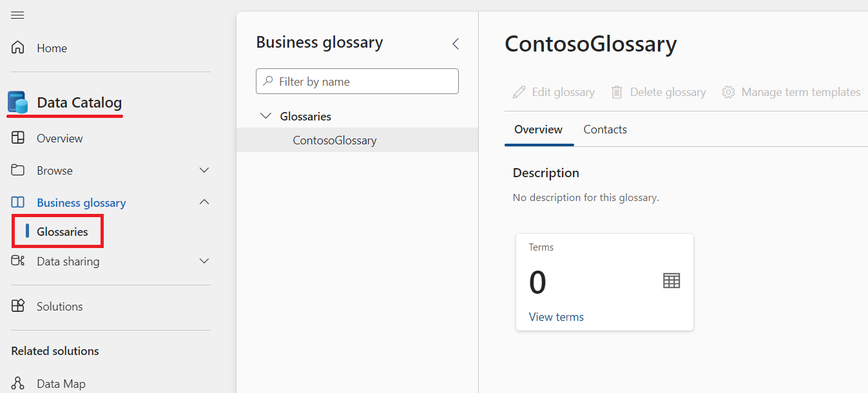This screenshot has width=868, height=393.
Task: Expand the Data sharing section
Action: click(x=204, y=261)
